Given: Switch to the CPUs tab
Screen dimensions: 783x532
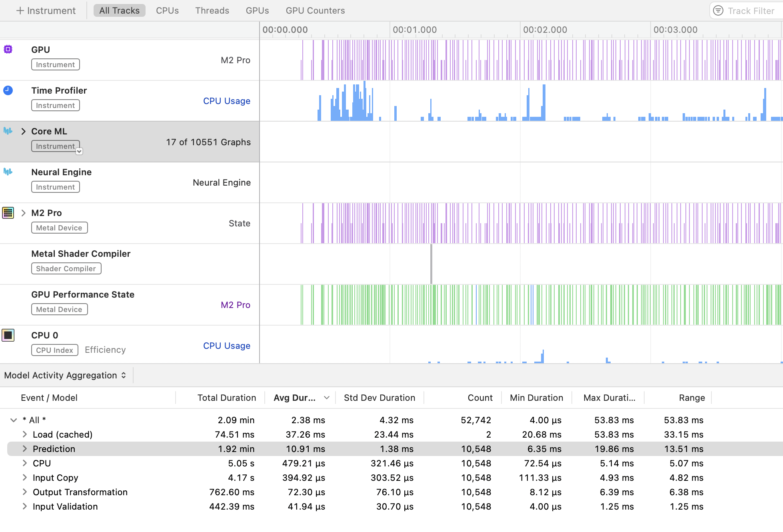Looking at the screenshot, I should (167, 11).
